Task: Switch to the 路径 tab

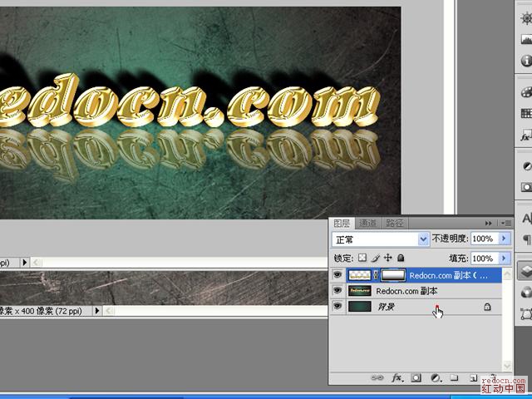Action: coord(395,223)
